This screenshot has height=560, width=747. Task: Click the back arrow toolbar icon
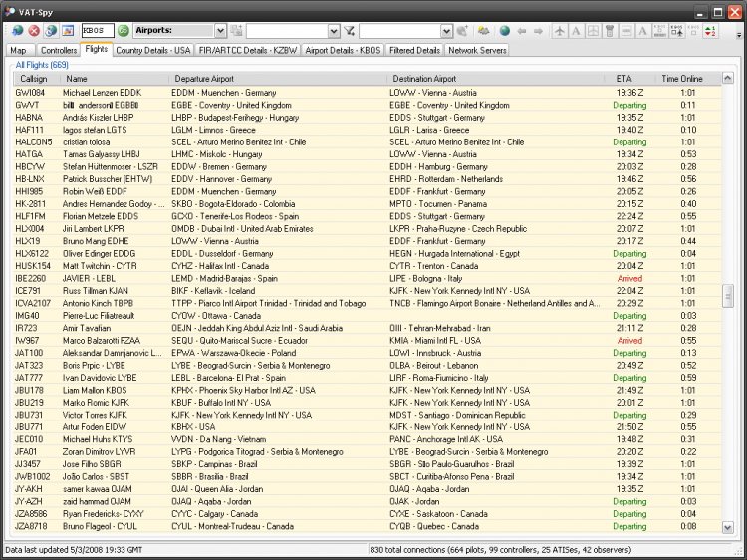522,31
